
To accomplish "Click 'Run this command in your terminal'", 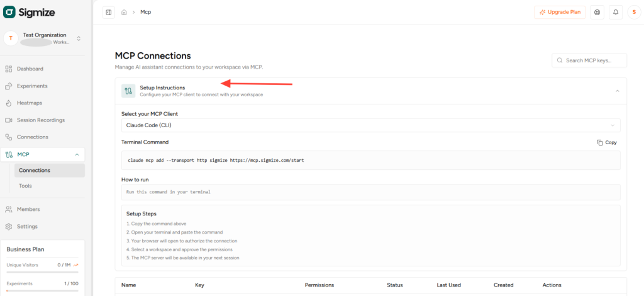I will pyautogui.click(x=169, y=192).
